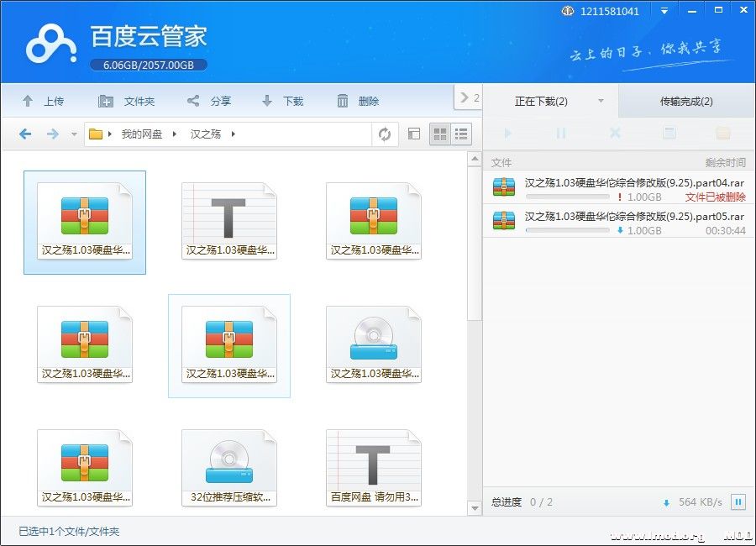
Task: Open the title bar menu dropdown
Action: (664, 11)
